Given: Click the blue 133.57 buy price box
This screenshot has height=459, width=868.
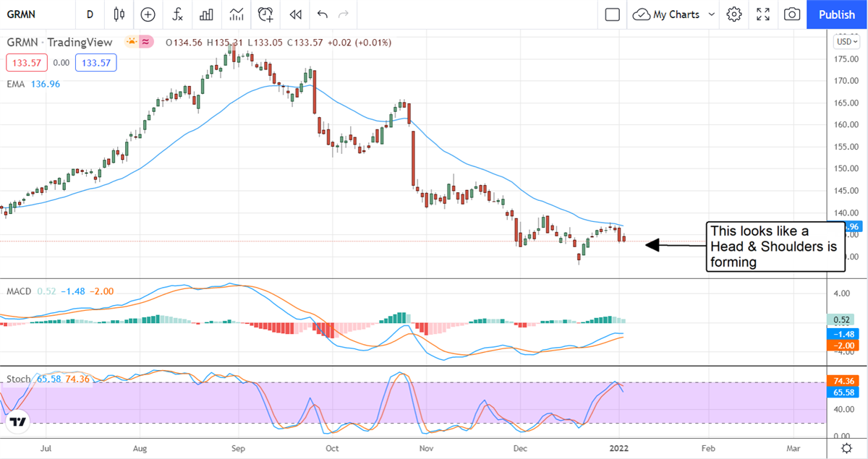Looking at the screenshot, I should [x=95, y=63].
